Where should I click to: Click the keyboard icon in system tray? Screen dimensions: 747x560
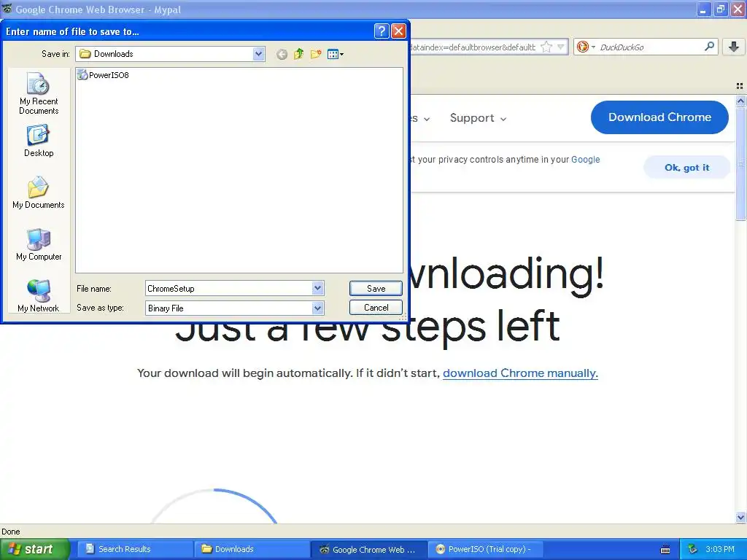tap(665, 550)
